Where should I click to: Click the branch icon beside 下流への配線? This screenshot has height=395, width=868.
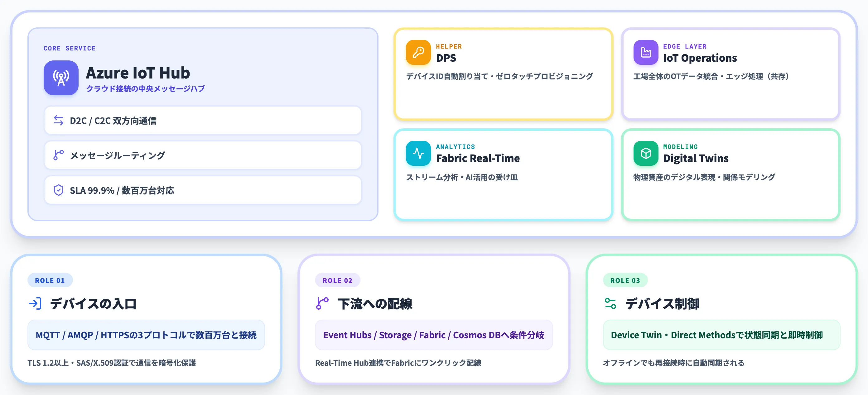[322, 303]
